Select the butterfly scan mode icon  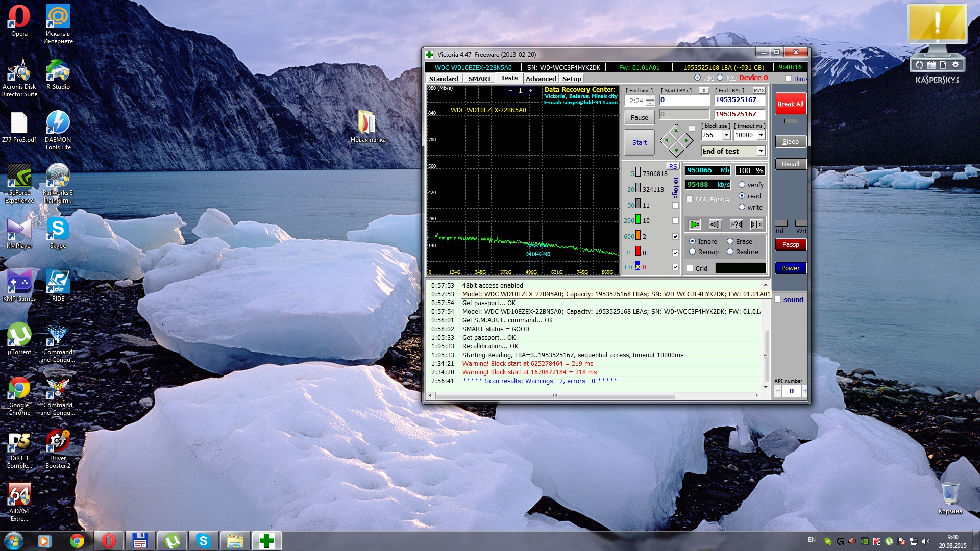point(756,224)
